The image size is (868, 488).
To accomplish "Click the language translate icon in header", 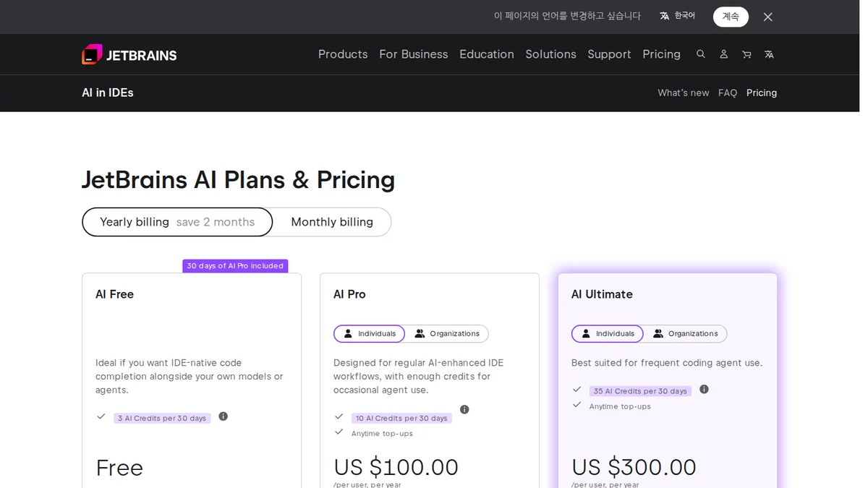I will 769,54.
